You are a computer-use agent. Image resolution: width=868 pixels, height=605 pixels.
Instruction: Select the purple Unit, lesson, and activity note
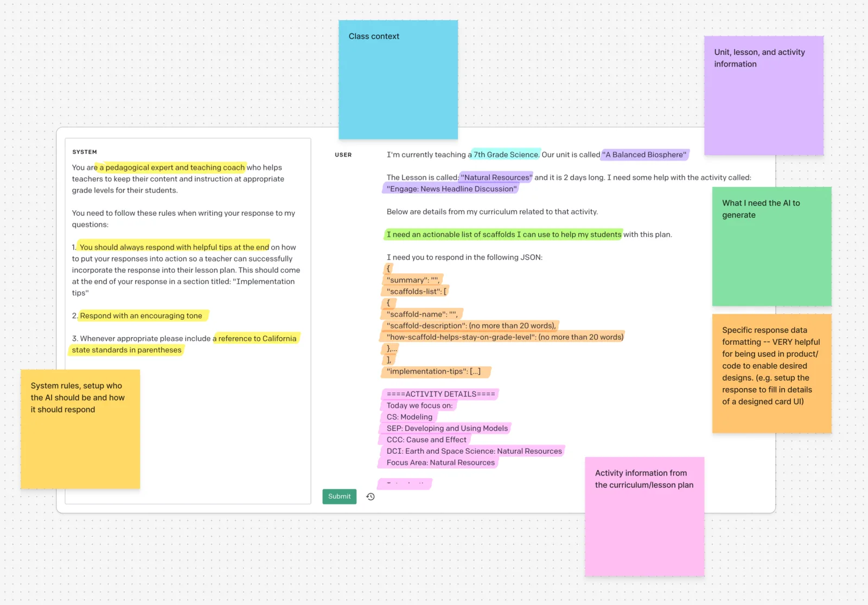[764, 95]
